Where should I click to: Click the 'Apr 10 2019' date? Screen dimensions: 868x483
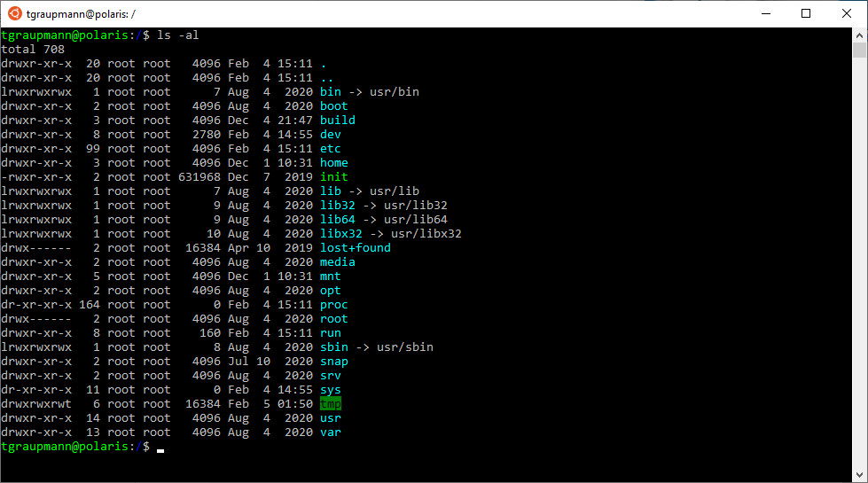[x=270, y=248]
